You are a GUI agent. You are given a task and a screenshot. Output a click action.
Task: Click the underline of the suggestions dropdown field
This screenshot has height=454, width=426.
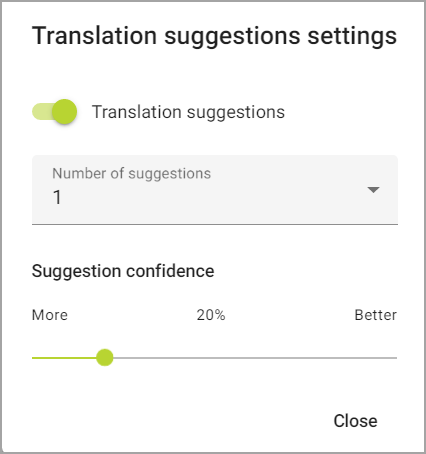pos(215,224)
